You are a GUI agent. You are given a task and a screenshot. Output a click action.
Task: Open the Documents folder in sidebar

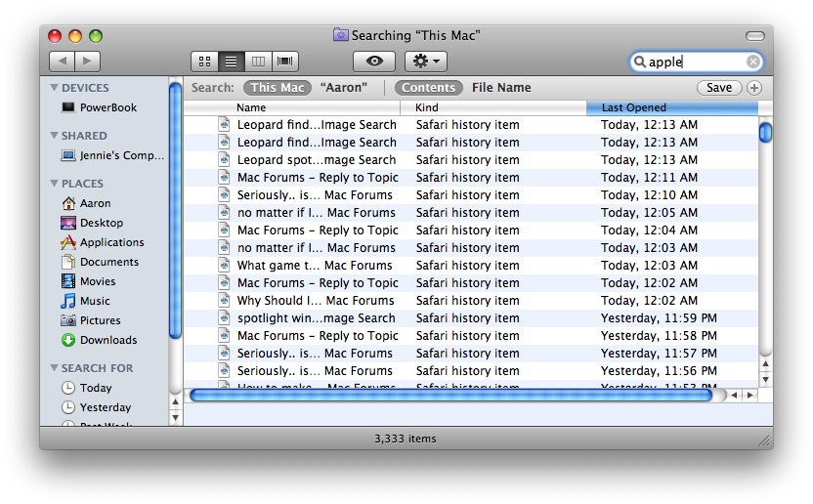[x=100, y=262]
